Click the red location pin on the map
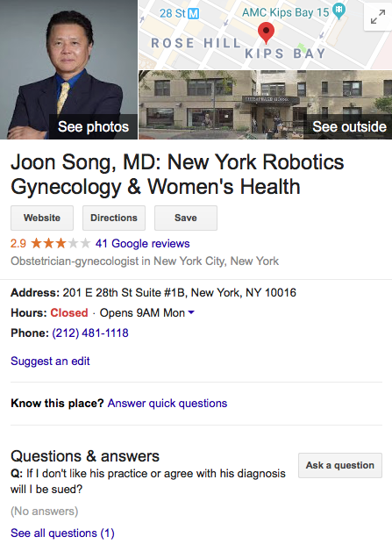Viewport: 392px width, 544px height. coord(266,32)
